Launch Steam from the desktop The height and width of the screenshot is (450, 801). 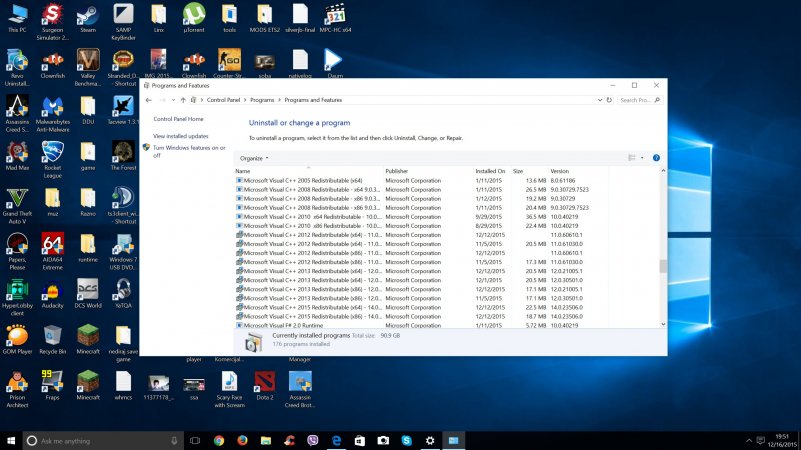(88, 18)
